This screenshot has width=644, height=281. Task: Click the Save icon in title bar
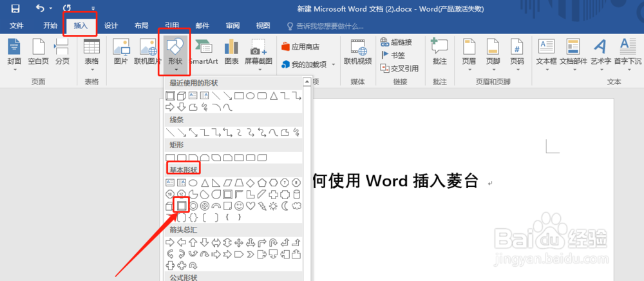15,8
